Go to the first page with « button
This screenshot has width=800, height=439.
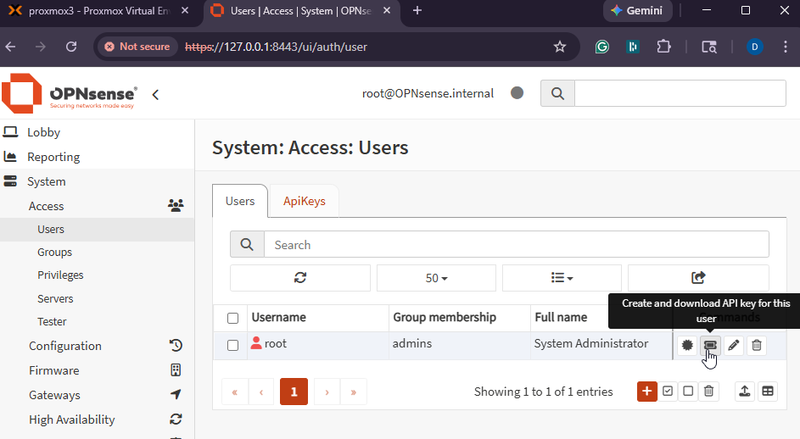tap(235, 392)
